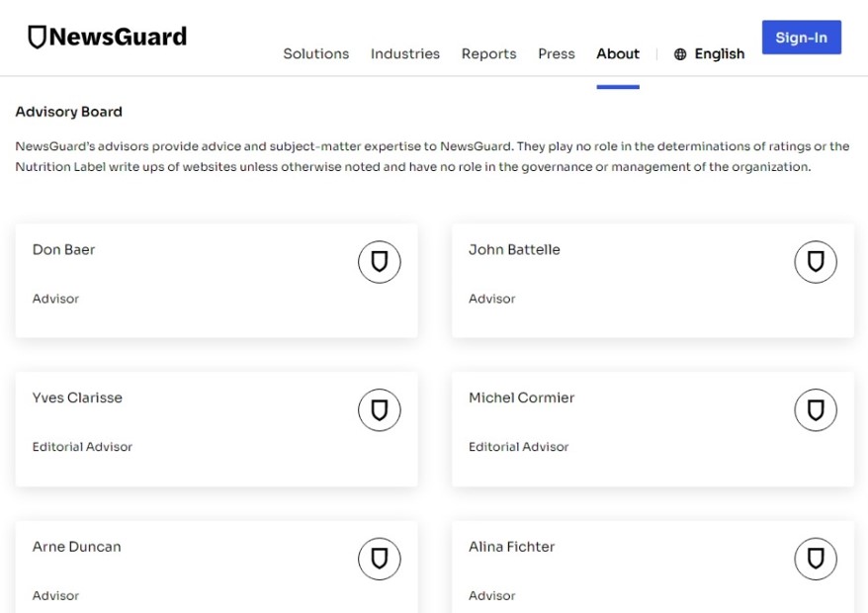
Task: Click shield icon on Yves Clarisse card
Action: (380, 410)
